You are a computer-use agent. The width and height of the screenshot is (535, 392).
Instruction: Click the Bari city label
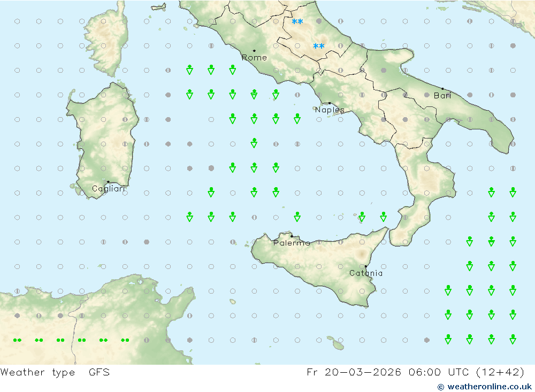[x=442, y=96]
